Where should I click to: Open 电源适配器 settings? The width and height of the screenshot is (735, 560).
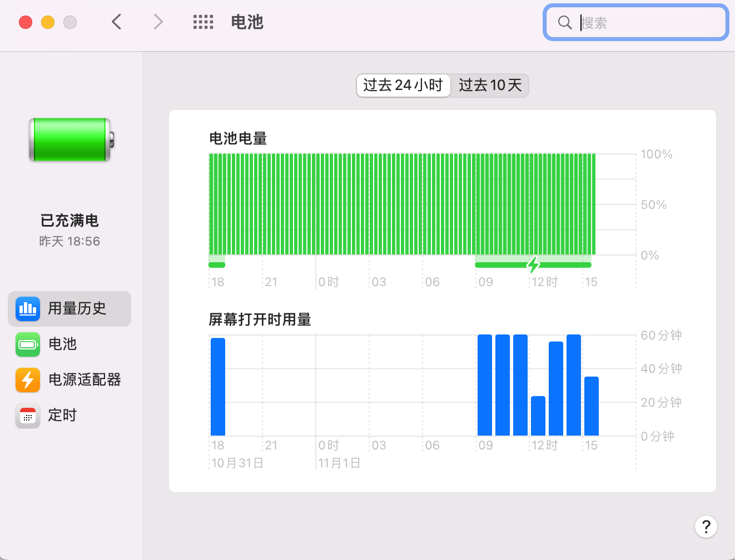pos(69,380)
